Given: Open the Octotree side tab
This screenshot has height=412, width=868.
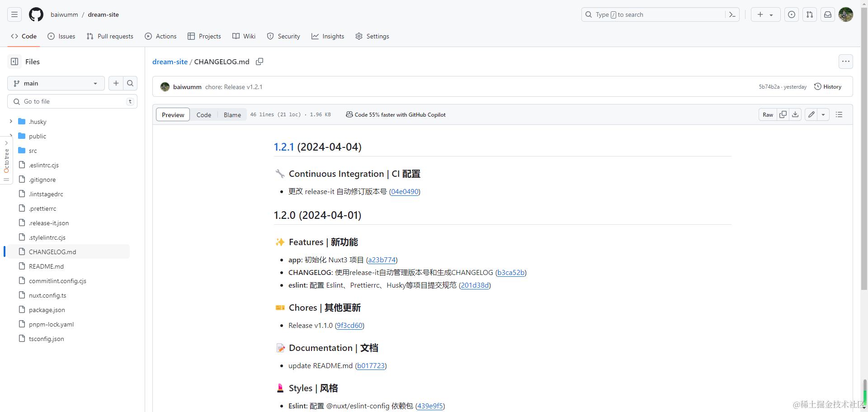Looking at the screenshot, I should tap(6, 161).
